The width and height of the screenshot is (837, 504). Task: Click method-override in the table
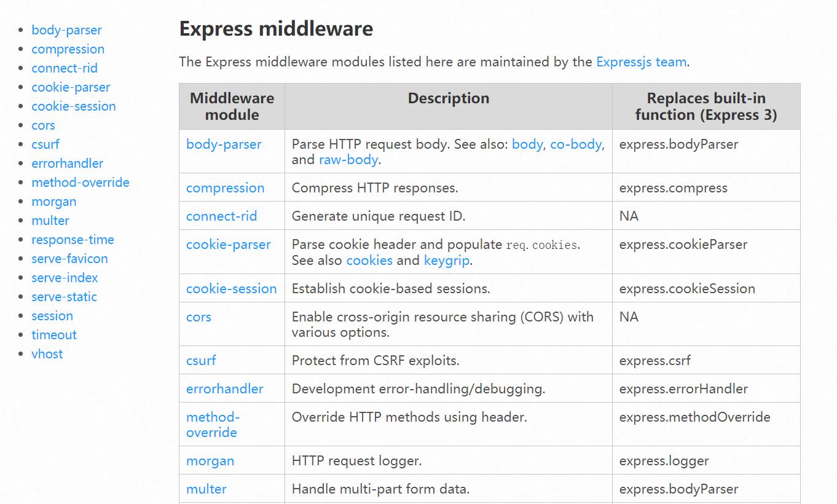click(x=213, y=425)
